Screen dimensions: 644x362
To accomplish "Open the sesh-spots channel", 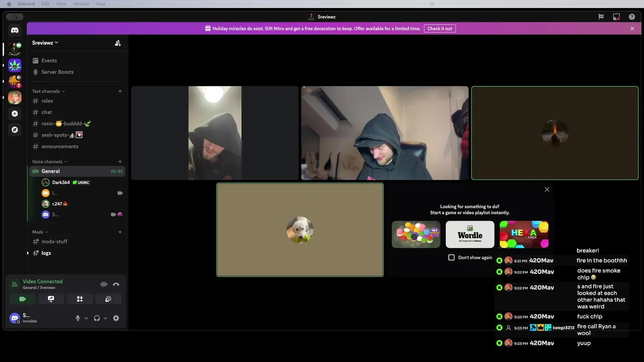I will click(77, 135).
